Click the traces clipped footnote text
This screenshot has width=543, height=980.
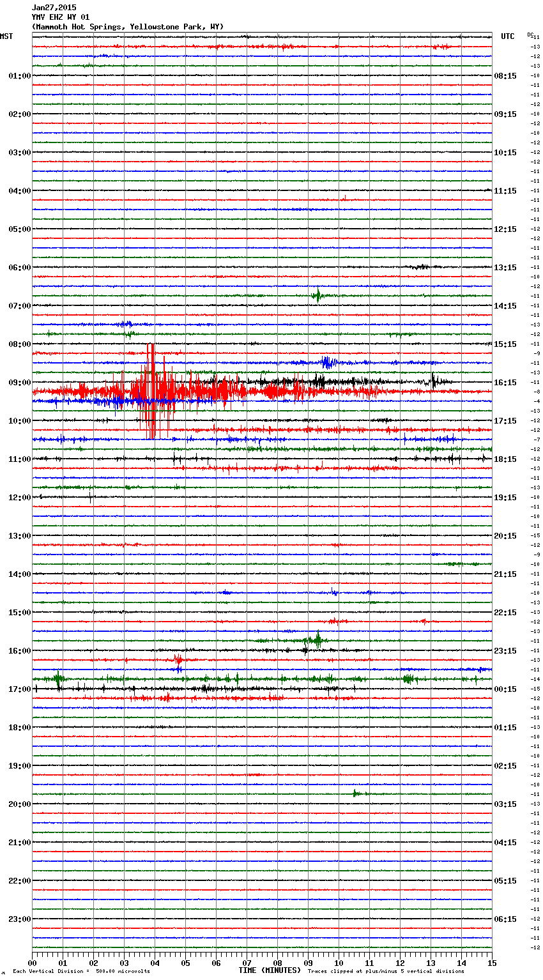point(386,972)
